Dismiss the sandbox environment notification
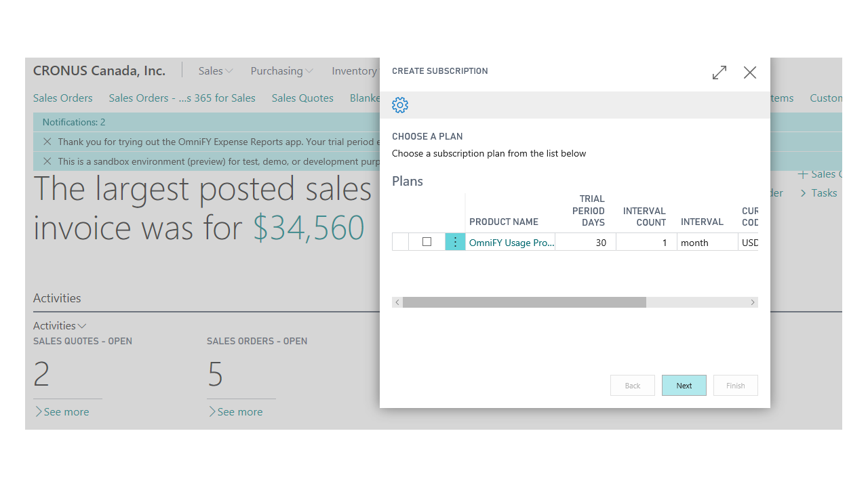Screen dimensions: 868x488 tap(47, 161)
